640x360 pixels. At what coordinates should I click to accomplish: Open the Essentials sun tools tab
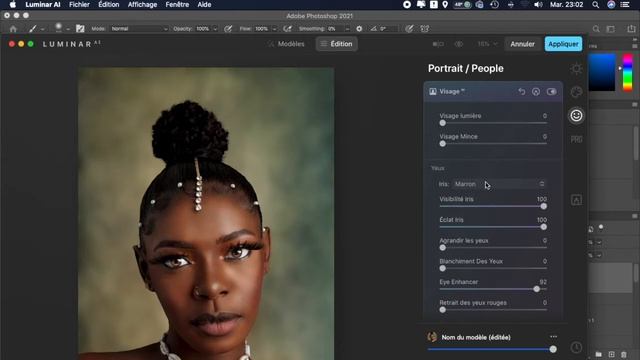[576, 69]
